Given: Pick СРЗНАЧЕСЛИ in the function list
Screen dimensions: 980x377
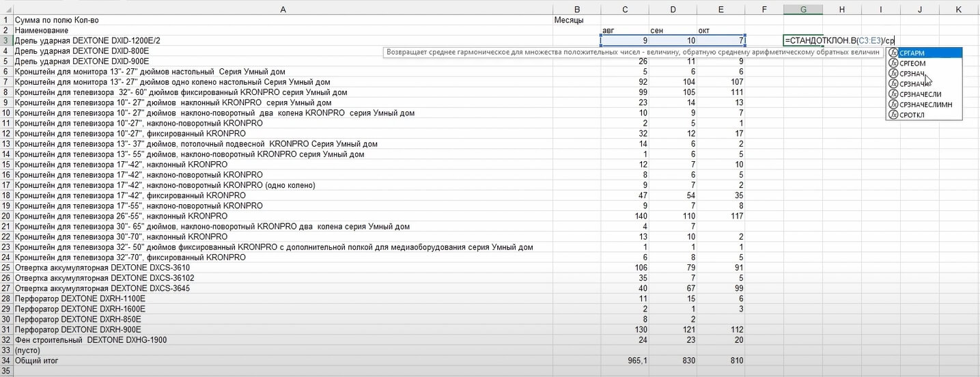Looking at the screenshot, I should coord(923,94).
